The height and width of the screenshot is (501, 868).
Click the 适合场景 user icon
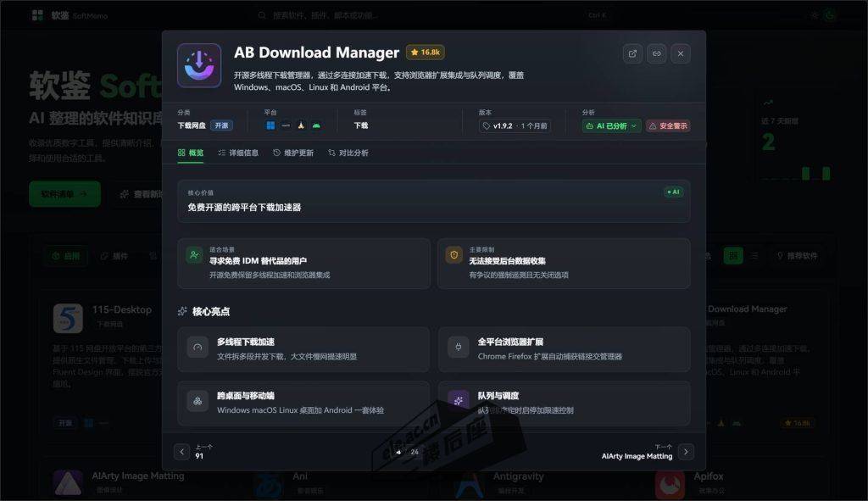coord(194,254)
